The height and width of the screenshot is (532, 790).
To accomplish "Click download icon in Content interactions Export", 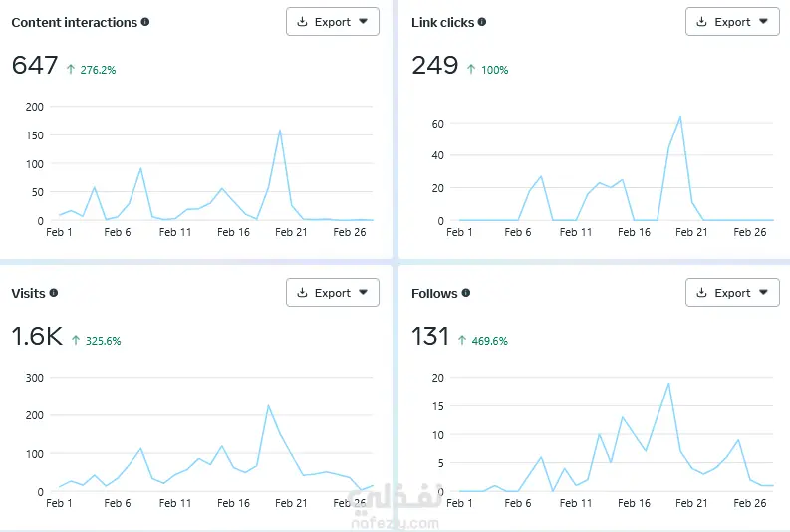I will click(x=302, y=22).
